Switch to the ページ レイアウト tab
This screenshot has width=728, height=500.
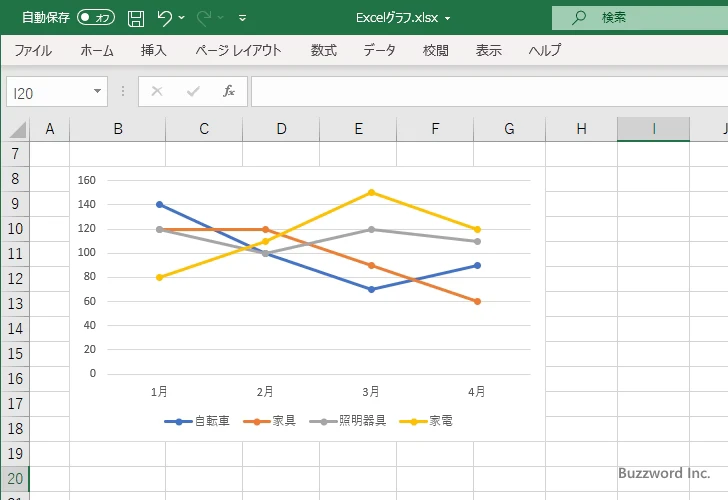coord(238,50)
